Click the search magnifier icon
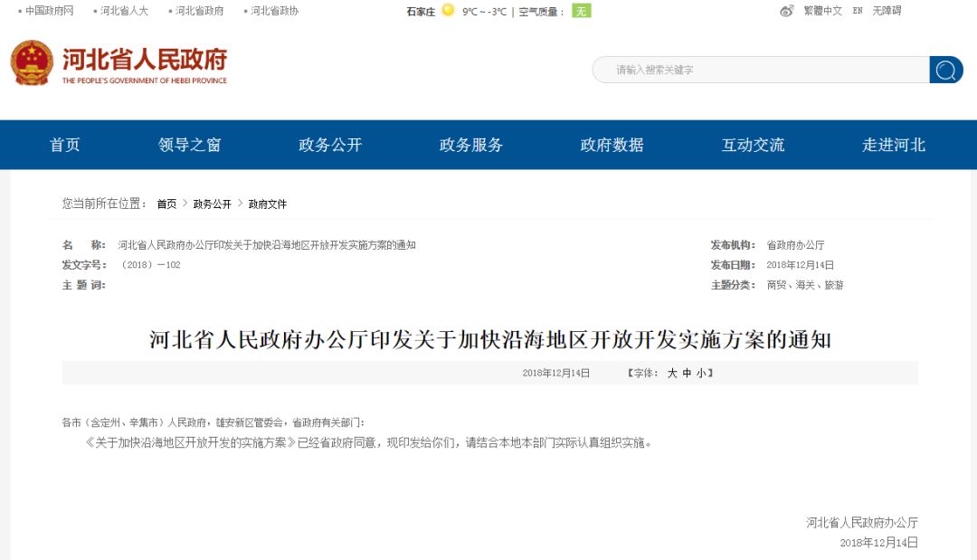 946,70
